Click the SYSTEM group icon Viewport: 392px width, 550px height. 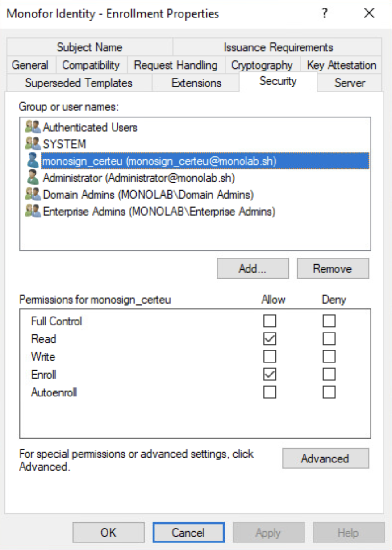33,144
